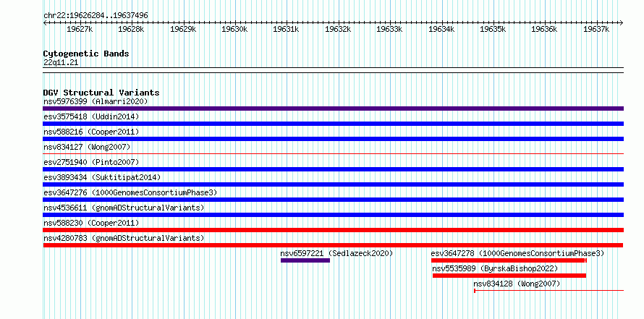This screenshot has height=319, width=644.
Task: Click the 19627k ruler position
Action: coord(80,29)
